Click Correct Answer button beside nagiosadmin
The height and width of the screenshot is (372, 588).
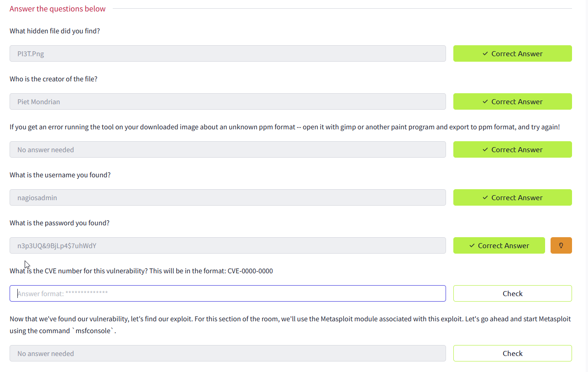512,197
